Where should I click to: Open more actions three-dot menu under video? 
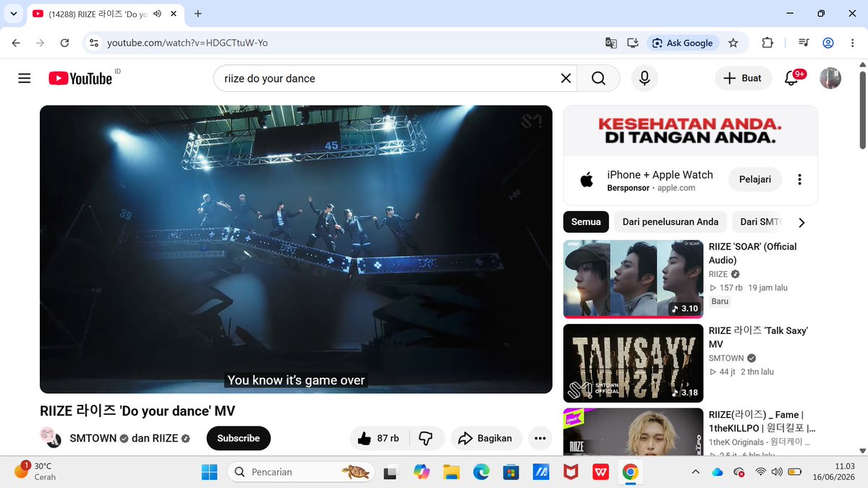tap(540, 438)
